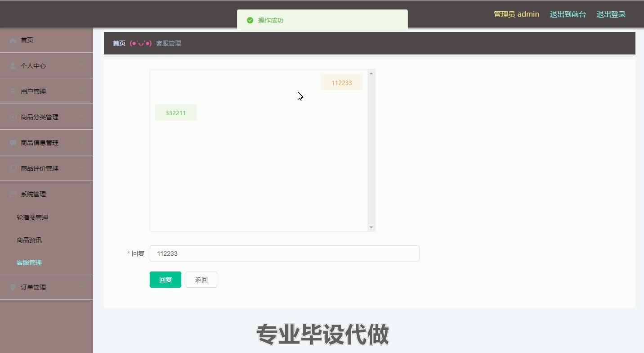Image resolution: width=644 pixels, height=353 pixels.
Task: Click the 订单管理 sidebar icon
Action: (x=13, y=287)
